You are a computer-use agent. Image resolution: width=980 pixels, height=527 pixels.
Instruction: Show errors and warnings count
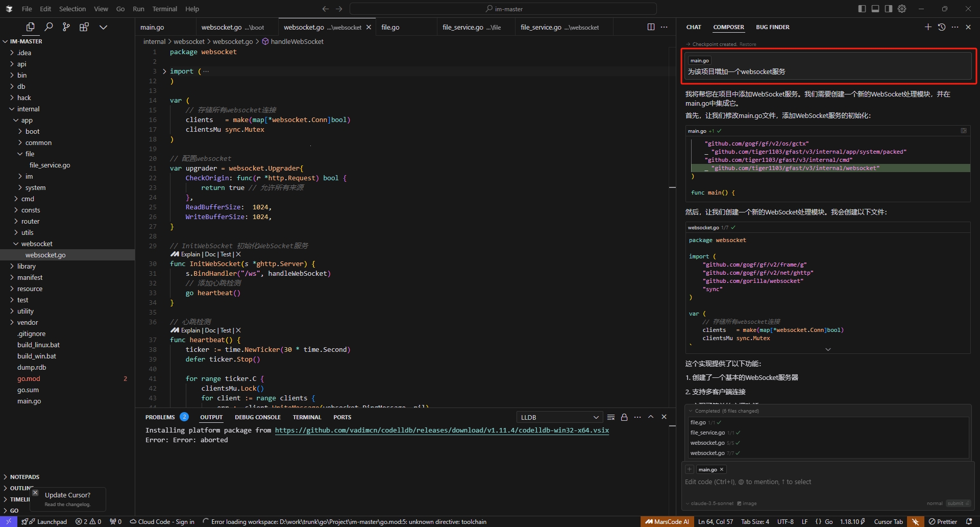pos(88,521)
